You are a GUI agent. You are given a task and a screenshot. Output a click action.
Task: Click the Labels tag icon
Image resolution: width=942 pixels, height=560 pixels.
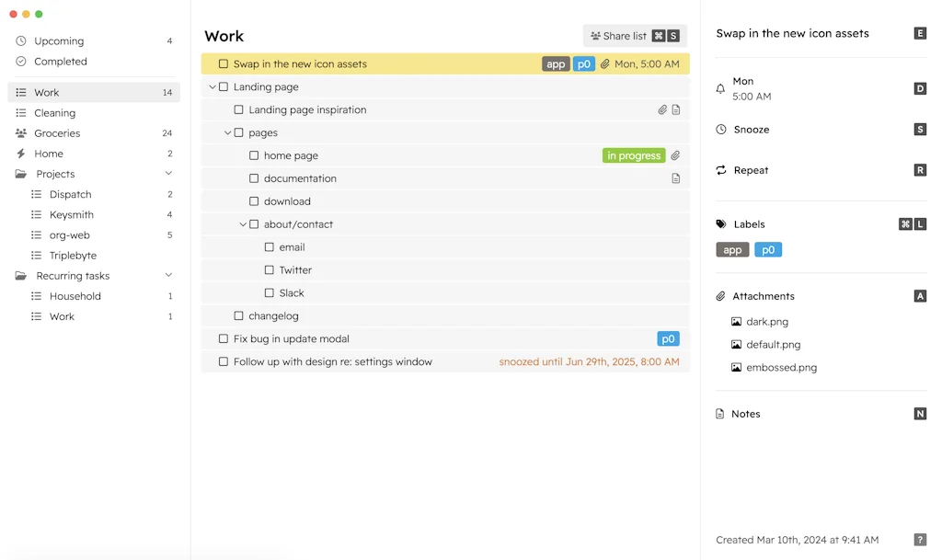(x=721, y=224)
